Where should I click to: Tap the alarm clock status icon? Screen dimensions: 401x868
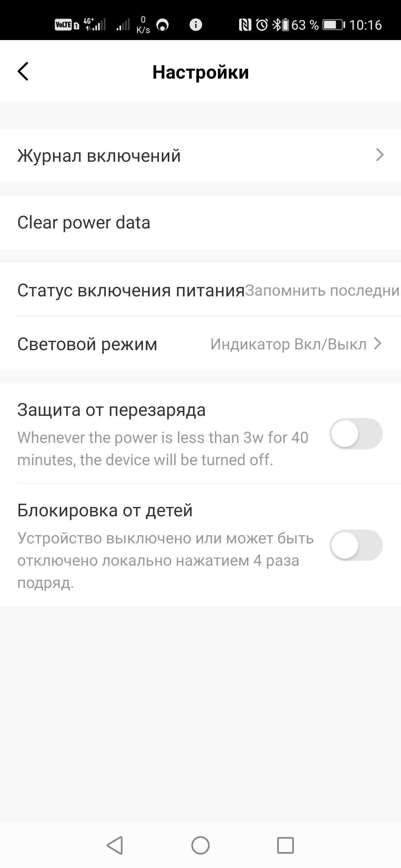click(262, 25)
